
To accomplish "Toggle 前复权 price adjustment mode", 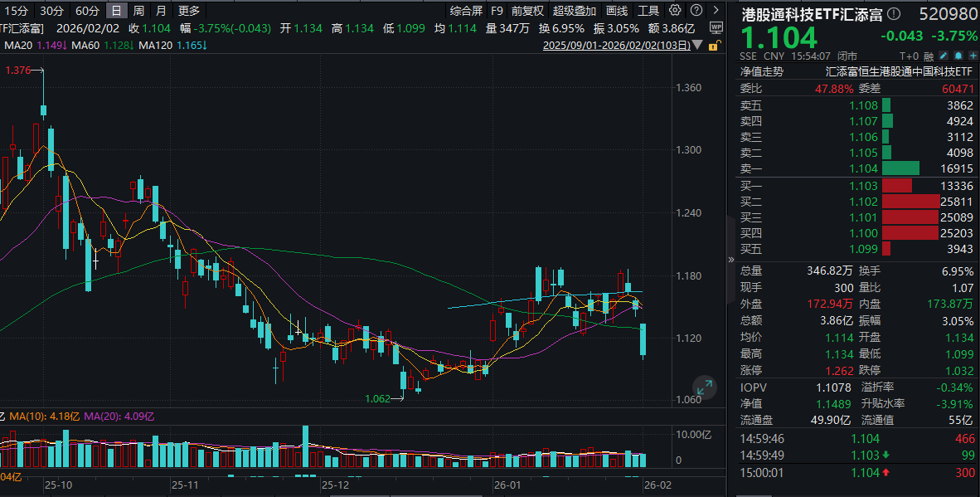I will 527,11.
